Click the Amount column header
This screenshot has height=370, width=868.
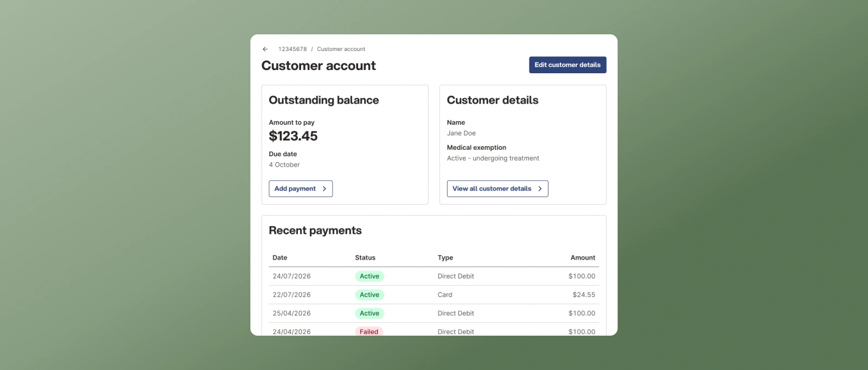tap(583, 258)
